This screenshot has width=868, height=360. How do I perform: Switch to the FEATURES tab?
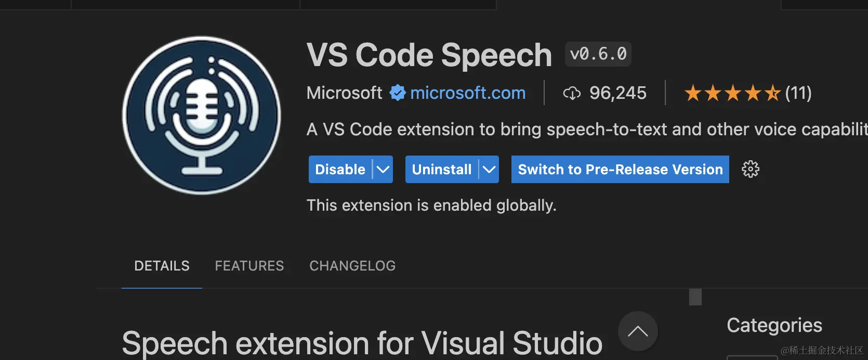249,266
